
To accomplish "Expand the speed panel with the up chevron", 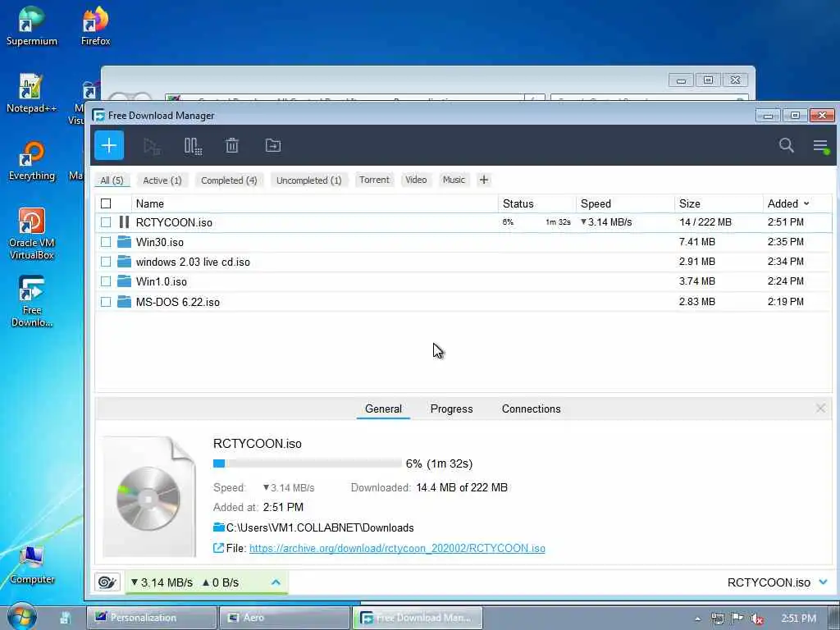I will (x=276, y=582).
